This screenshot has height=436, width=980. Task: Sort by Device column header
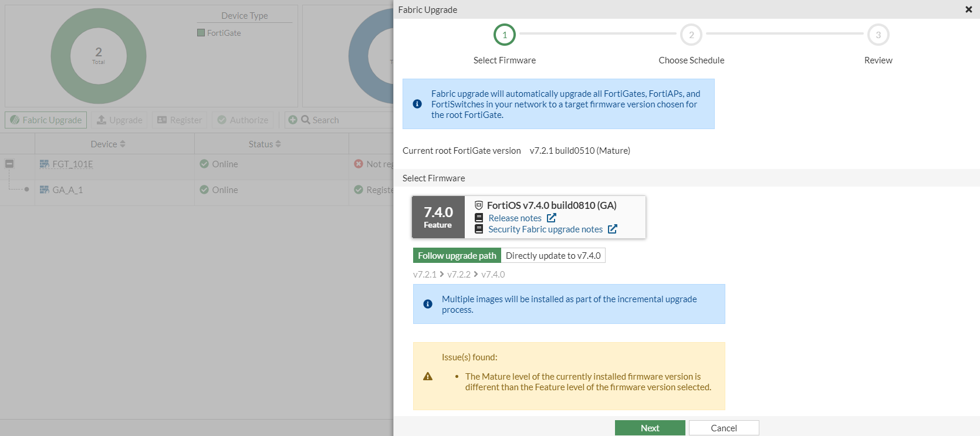coord(108,144)
